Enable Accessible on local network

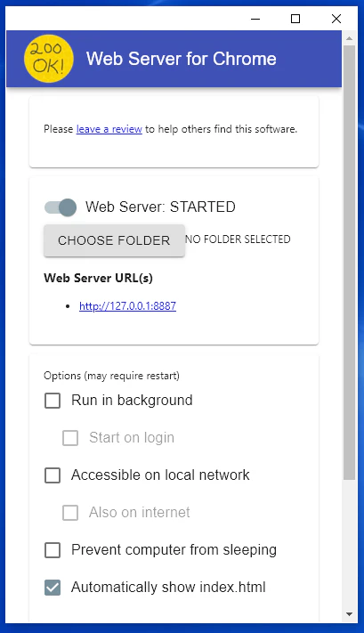[53, 475]
